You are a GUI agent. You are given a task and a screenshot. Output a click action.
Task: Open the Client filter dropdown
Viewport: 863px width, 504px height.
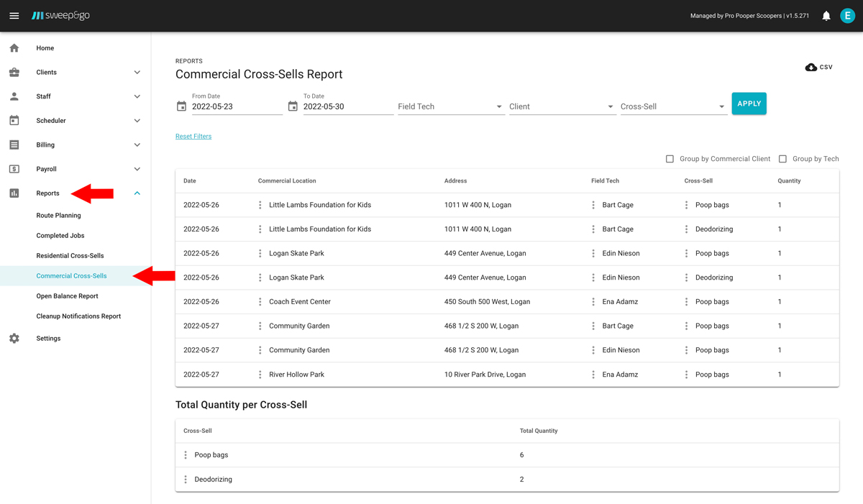(x=561, y=106)
